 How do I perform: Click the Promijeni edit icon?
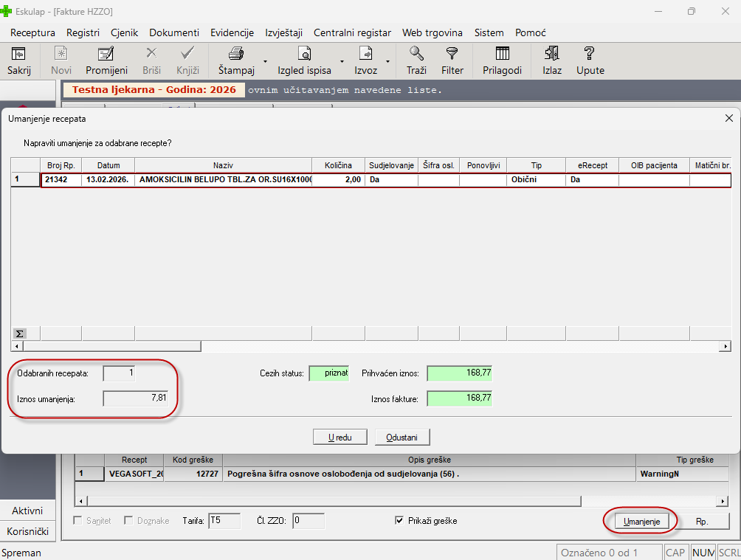pos(106,54)
